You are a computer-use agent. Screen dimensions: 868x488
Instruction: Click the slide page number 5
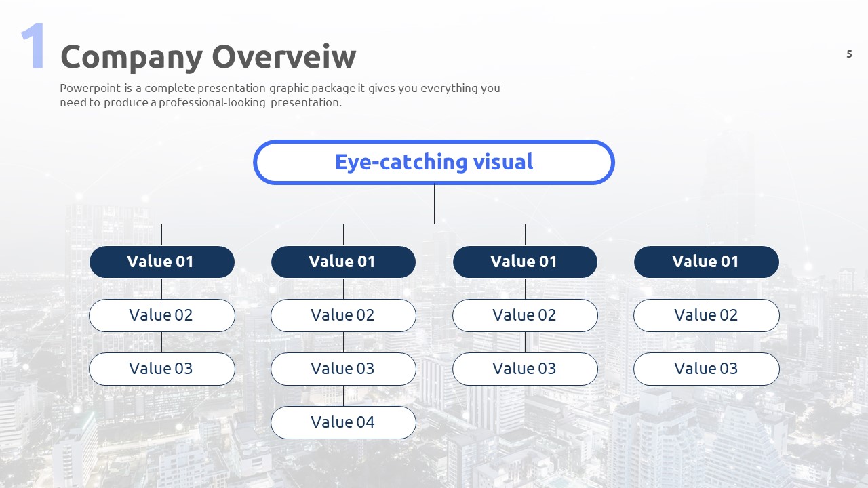click(849, 54)
